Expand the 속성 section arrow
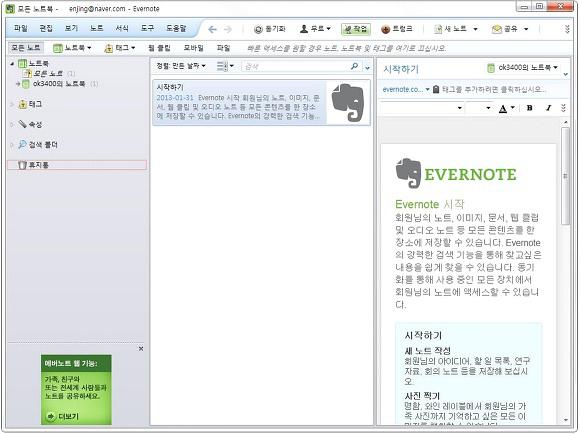Viewport: 580px width, 434px height. pyautogui.click(x=12, y=125)
